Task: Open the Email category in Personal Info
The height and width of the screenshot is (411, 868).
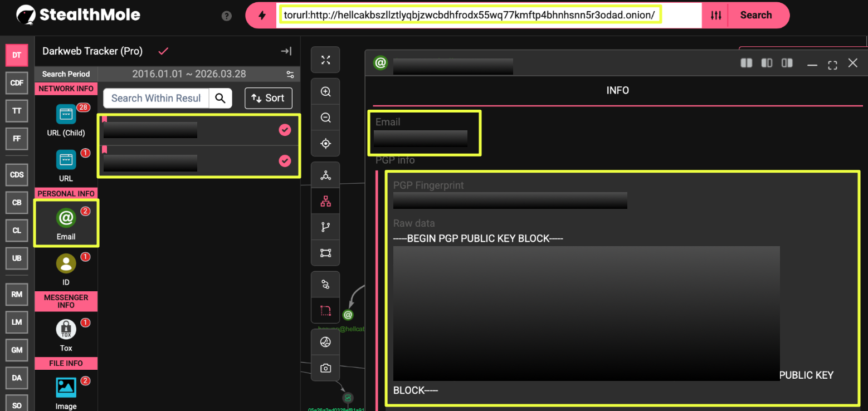Action: point(66,223)
